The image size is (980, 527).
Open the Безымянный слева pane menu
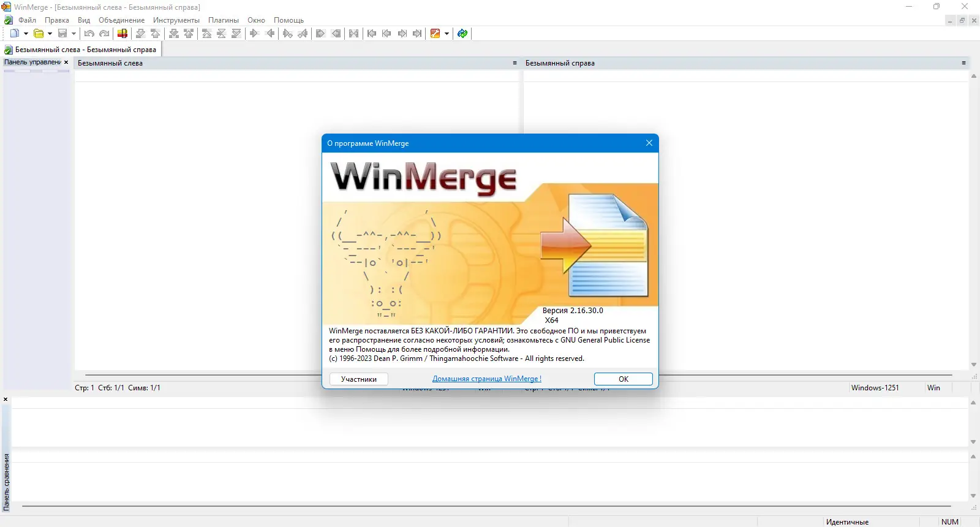pyautogui.click(x=514, y=63)
